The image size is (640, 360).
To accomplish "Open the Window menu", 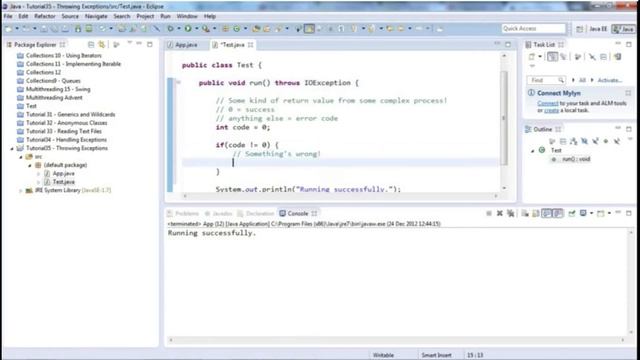I will click(187, 16).
